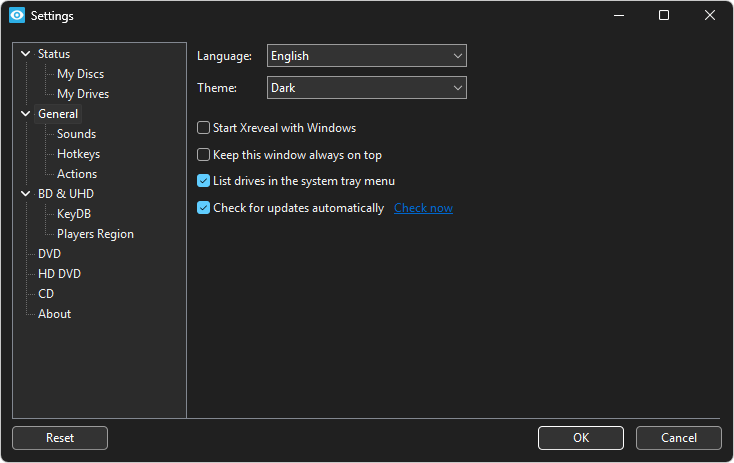
Task: Enable Start Xreveal with Windows checkbox
Action: 204,128
